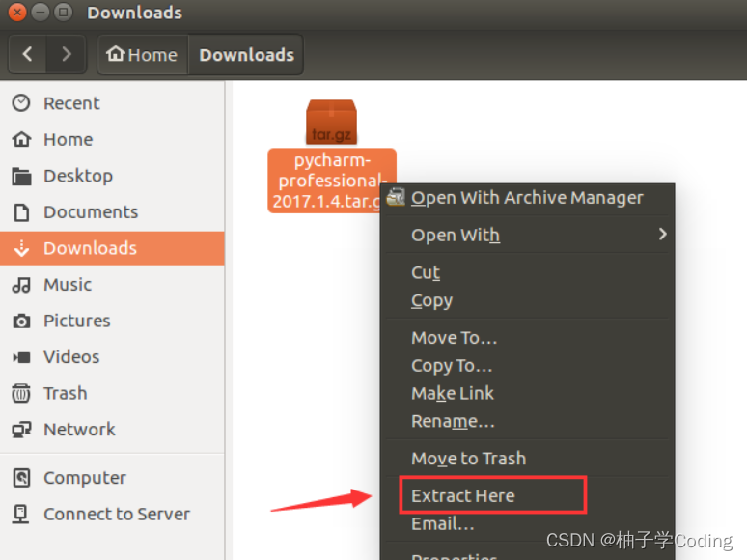Open Music label in the sidebar
Viewport: 747px width, 560px height.
pos(68,285)
